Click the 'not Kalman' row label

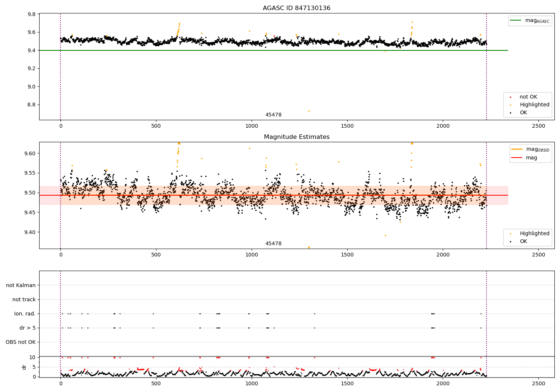pyautogui.click(x=21, y=285)
